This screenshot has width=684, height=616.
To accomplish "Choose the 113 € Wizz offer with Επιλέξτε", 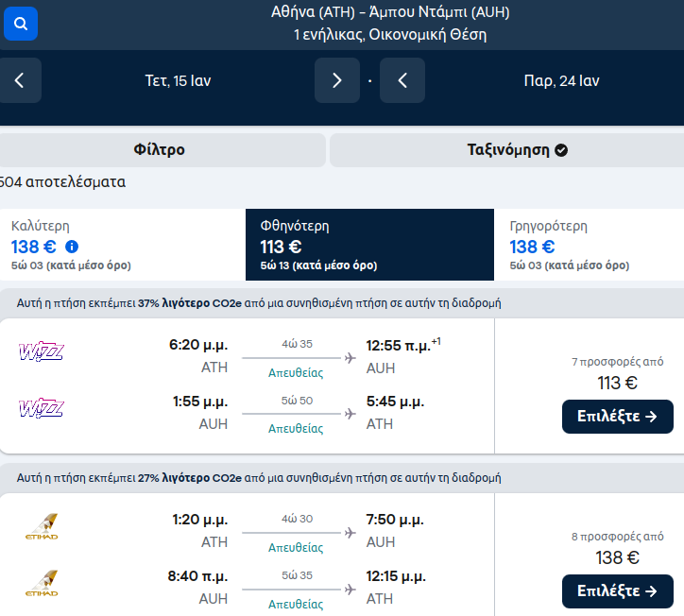I will [x=617, y=417].
